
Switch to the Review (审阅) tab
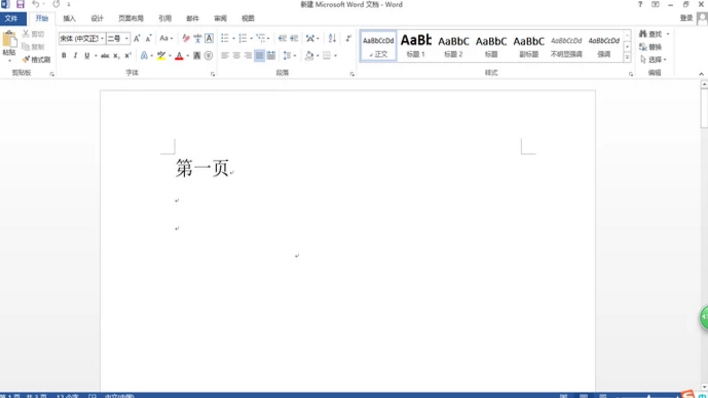pos(220,19)
